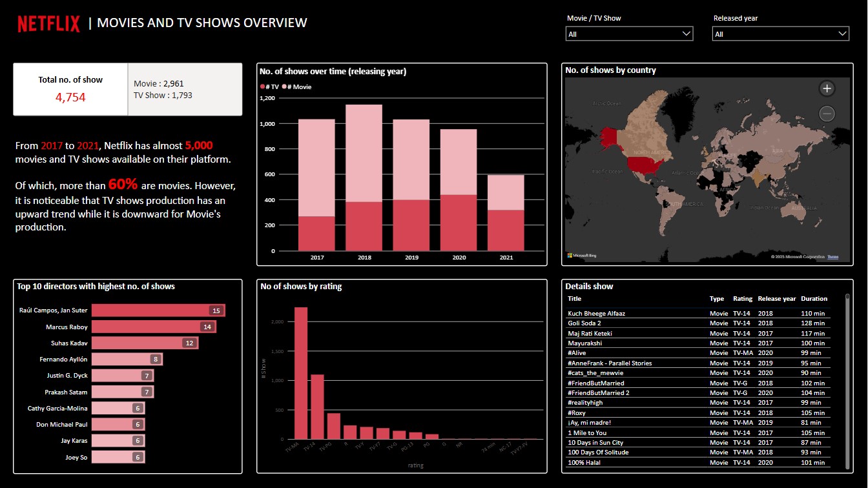The height and width of the screenshot is (488, 868).
Task: Click the Microsoft Bing logo on map
Action: coord(581,256)
